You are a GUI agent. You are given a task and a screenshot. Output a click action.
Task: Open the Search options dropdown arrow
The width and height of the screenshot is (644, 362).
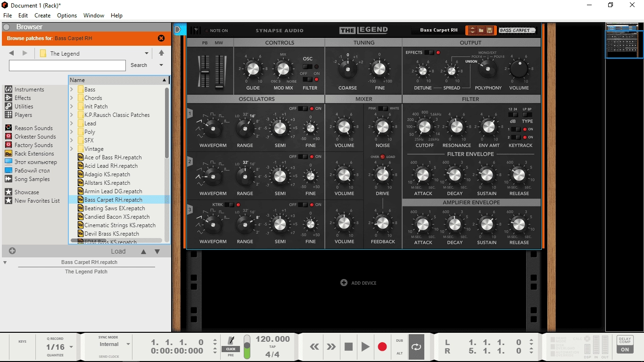tap(161, 65)
